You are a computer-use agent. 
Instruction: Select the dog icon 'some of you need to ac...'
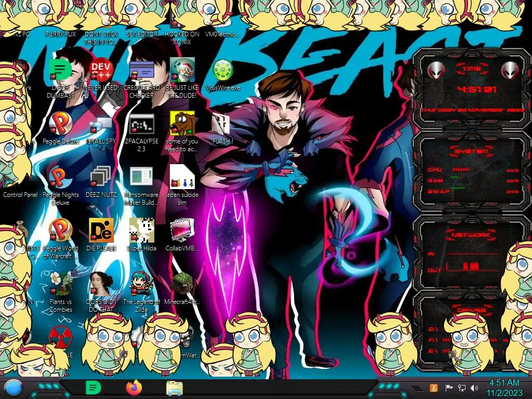182,123
